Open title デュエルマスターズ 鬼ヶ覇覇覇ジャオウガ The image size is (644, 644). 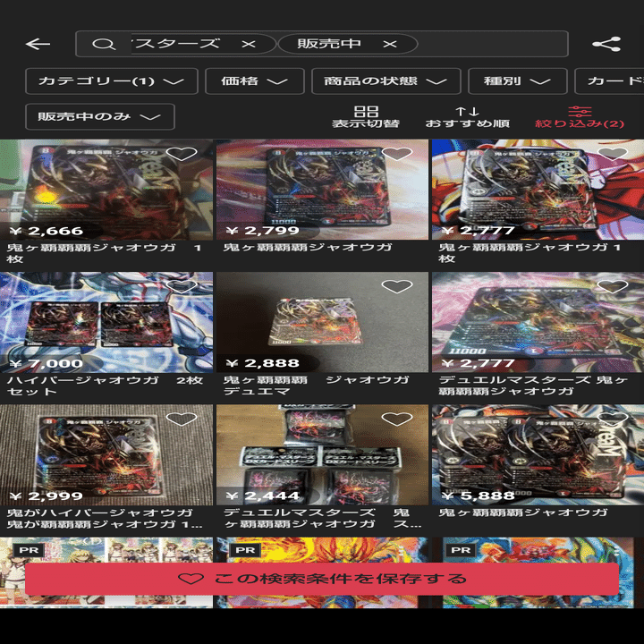[x=533, y=386]
